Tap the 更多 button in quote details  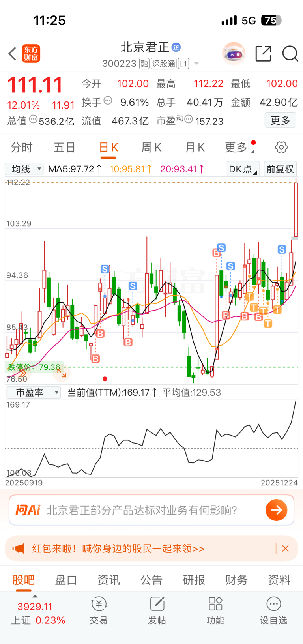pyautogui.click(x=280, y=120)
